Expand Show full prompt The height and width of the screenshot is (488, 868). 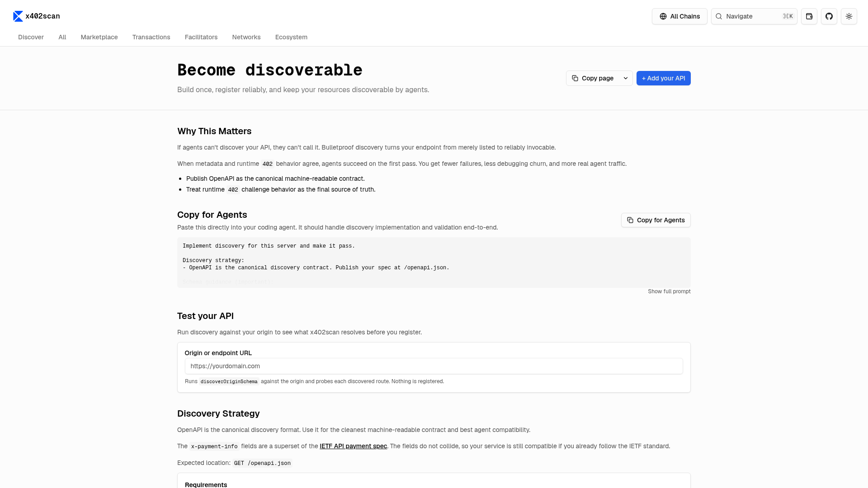669,291
